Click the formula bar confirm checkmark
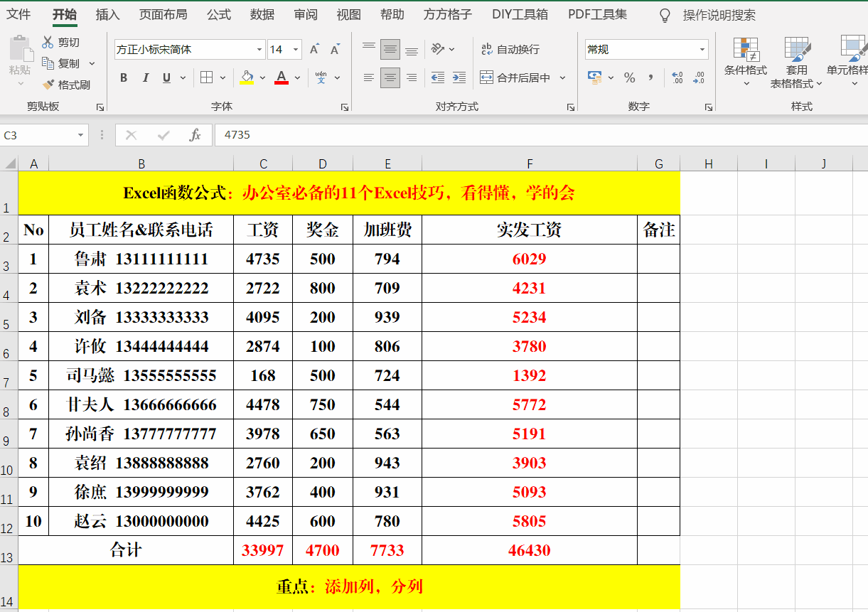The height and width of the screenshot is (612, 868). 164,135
